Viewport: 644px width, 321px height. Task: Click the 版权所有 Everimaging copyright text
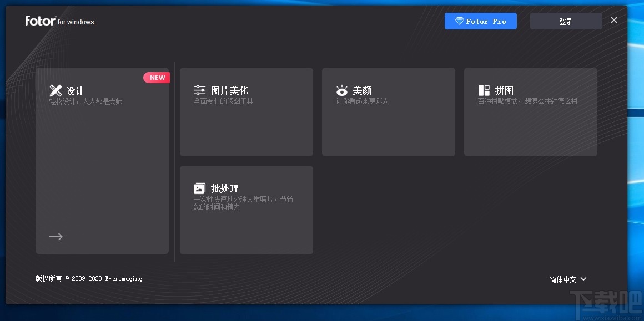(x=89, y=278)
